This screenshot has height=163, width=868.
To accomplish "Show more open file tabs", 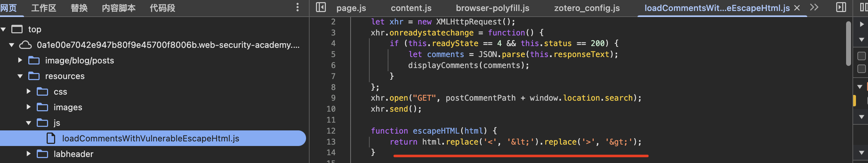I will coord(814,7).
